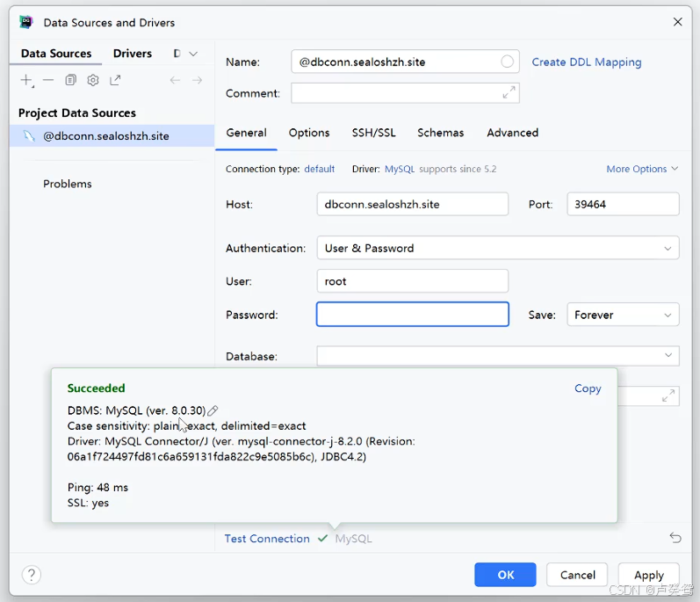The height and width of the screenshot is (602, 700).
Task: Open hidden tabs dropdown chevron
Action: pos(193,54)
